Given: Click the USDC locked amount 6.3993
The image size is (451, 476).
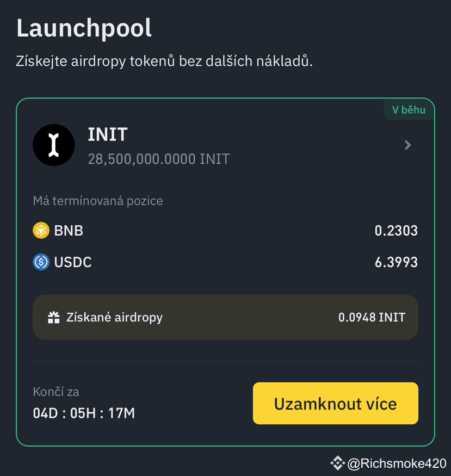Looking at the screenshot, I should (x=396, y=263).
